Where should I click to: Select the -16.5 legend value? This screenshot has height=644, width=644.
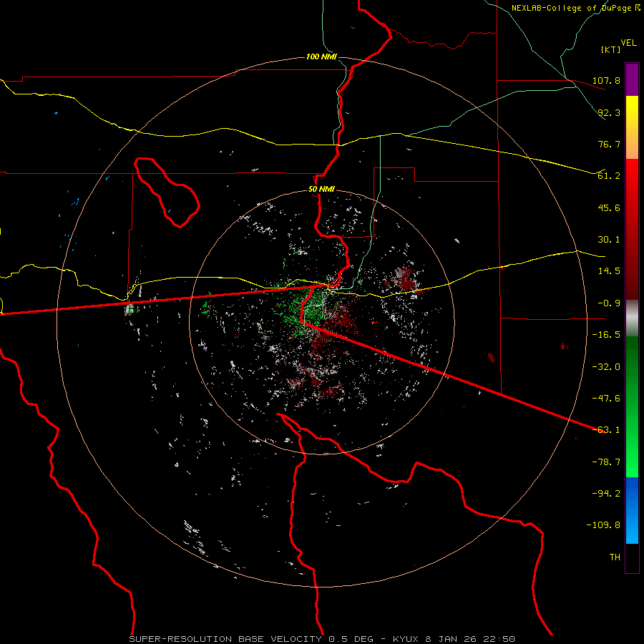point(606,335)
